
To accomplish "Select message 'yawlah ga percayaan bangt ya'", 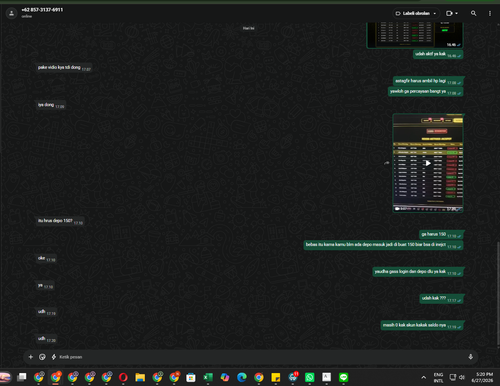I will point(425,92).
